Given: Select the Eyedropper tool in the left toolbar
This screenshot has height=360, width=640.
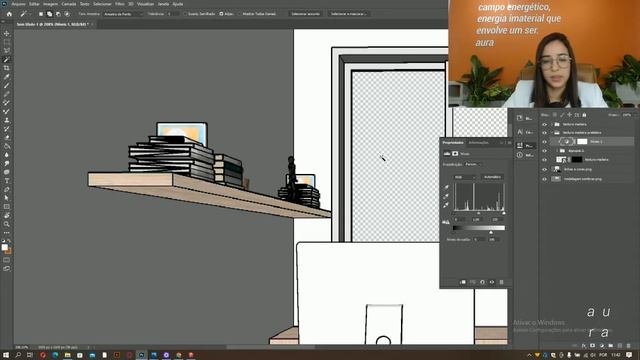Looking at the screenshot, I should coord(7,77).
